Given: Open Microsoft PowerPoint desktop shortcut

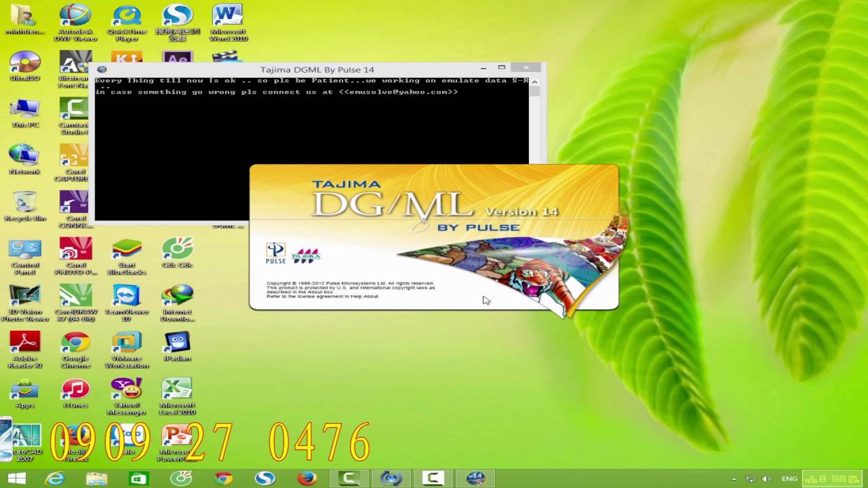Looking at the screenshot, I should [x=177, y=443].
